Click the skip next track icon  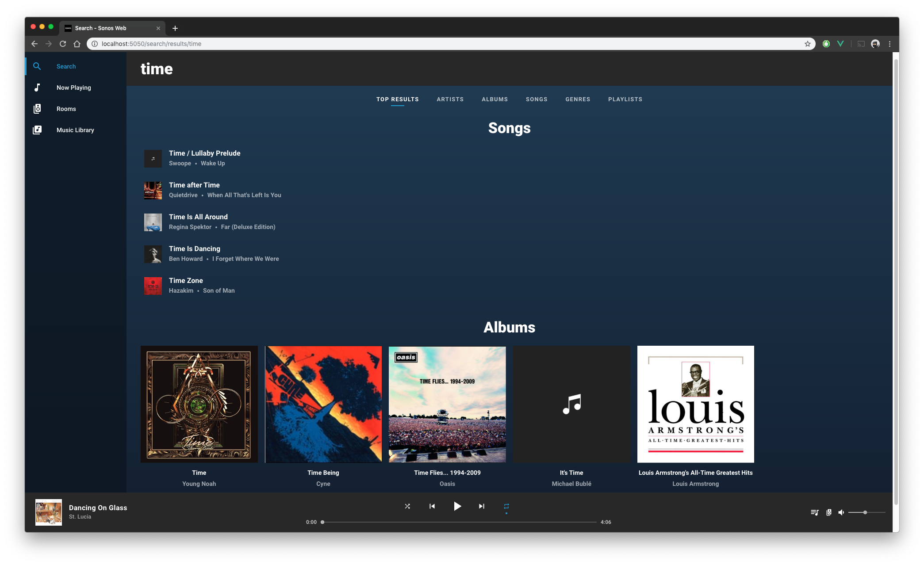[x=482, y=506]
